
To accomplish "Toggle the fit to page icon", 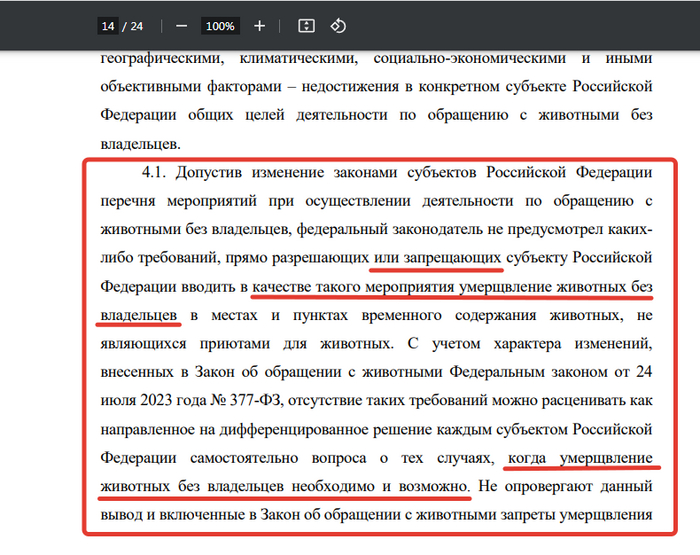I will click(x=307, y=25).
